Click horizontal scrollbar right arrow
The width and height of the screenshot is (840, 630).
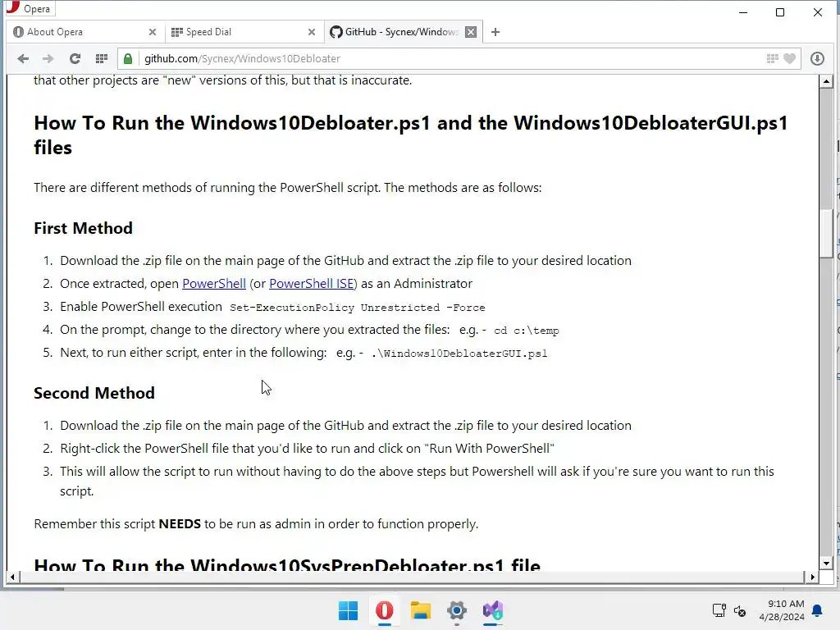tap(813, 577)
